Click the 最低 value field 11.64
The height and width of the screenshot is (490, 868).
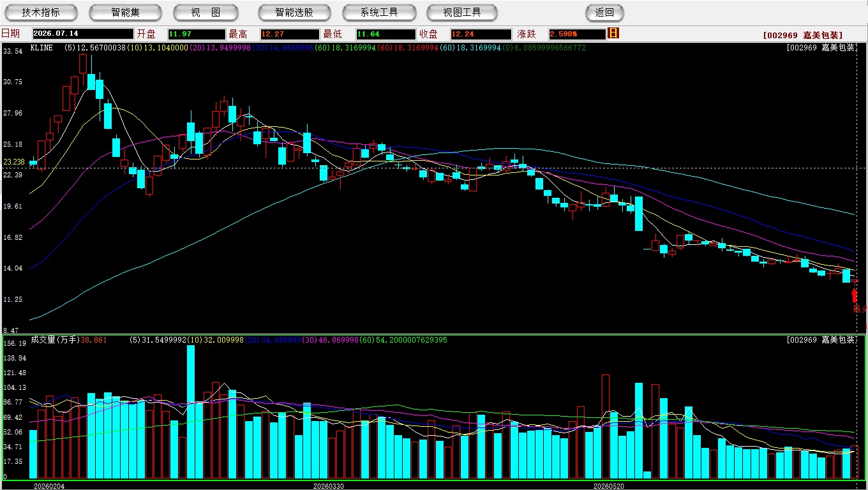click(386, 34)
